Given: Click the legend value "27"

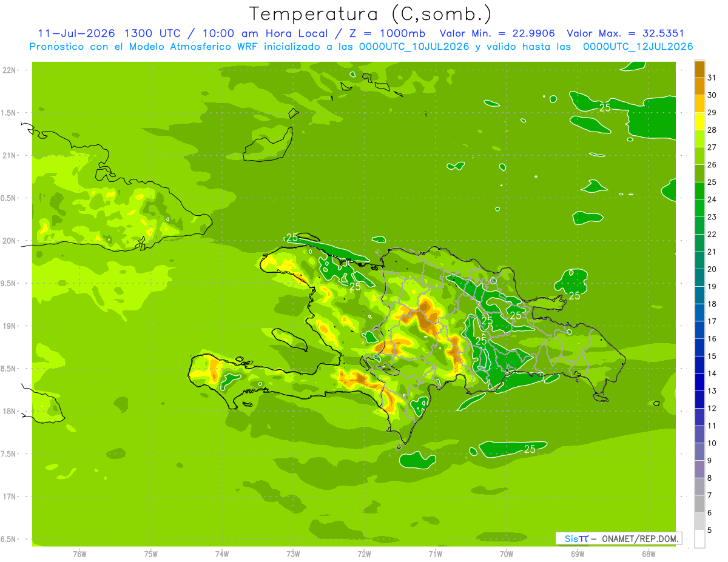Looking at the screenshot, I should tap(712, 147).
